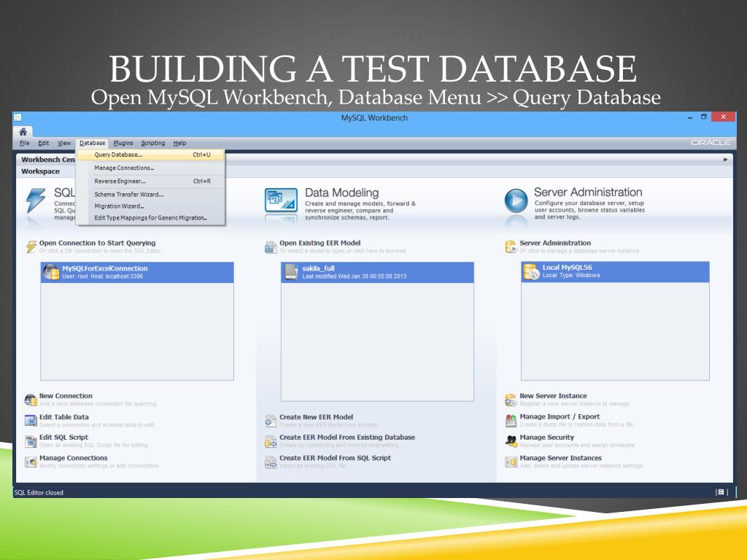The height and width of the screenshot is (560, 747).
Task: Open the Home tab icon
Action: point(23,131)
